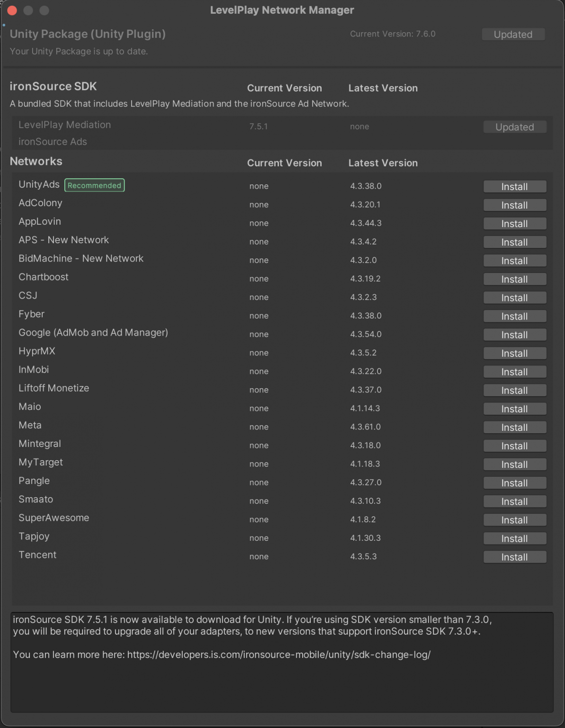Install the UnityAds network adapter
The width and height of the screenshot is (565, 728).
pos(514,186)
